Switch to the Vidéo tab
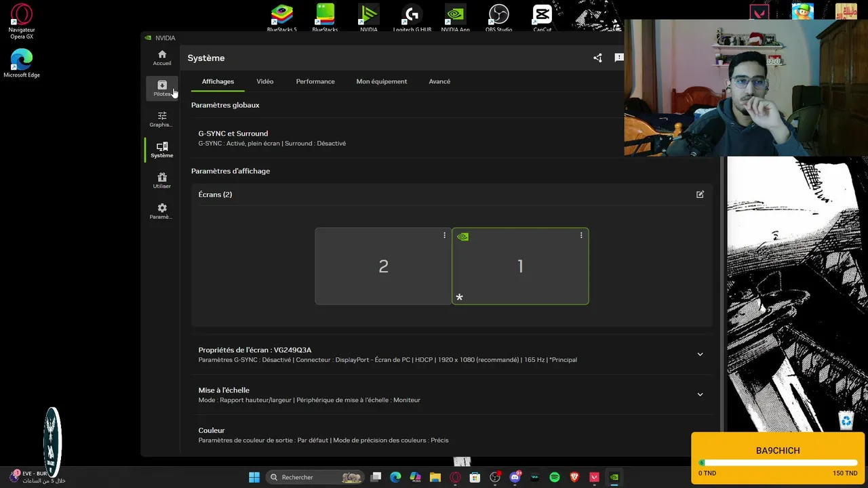This screenshot has height=488, width=868. pyautogui.click(x=265, y=81)
